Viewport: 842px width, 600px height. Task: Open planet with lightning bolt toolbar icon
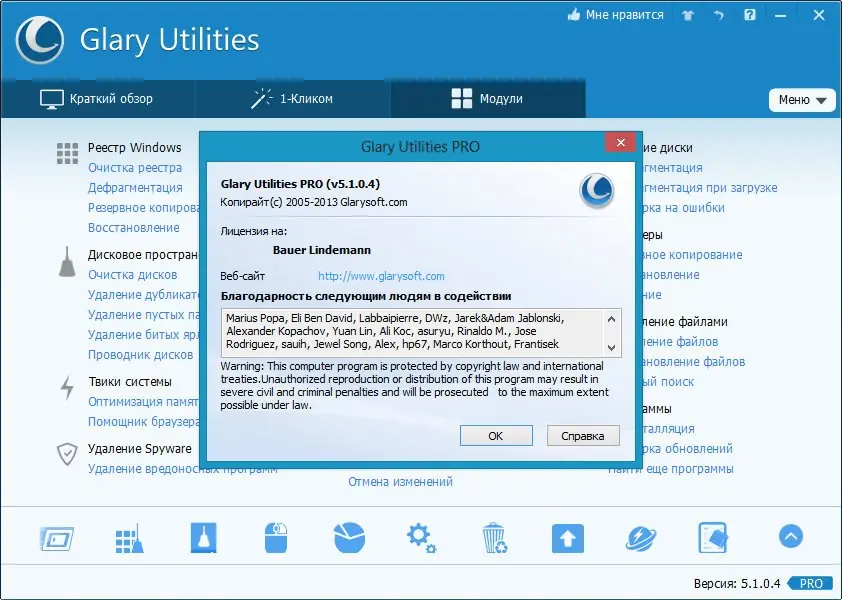(641, 538)
